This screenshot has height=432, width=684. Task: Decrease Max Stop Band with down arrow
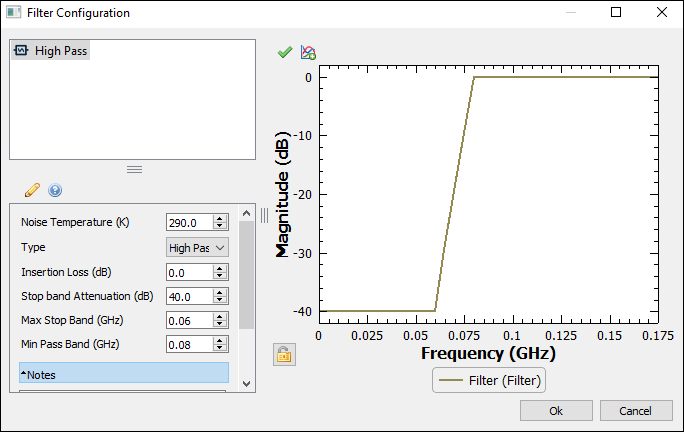(x=220, y=325)
